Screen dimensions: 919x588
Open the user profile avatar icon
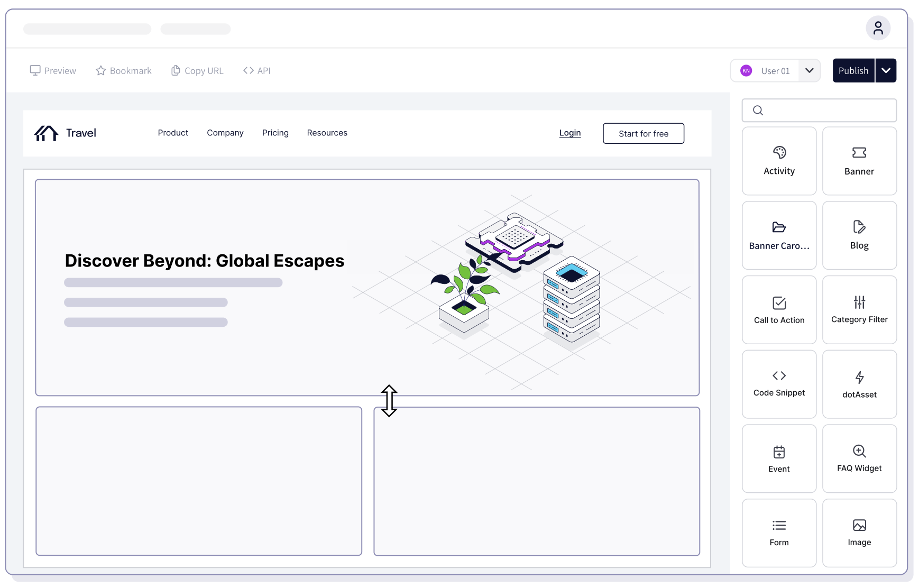[878, 28]
